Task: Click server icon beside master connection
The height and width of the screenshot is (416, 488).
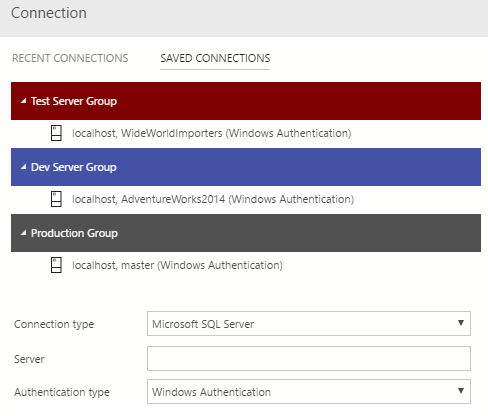Action: [x=56, y=265]
